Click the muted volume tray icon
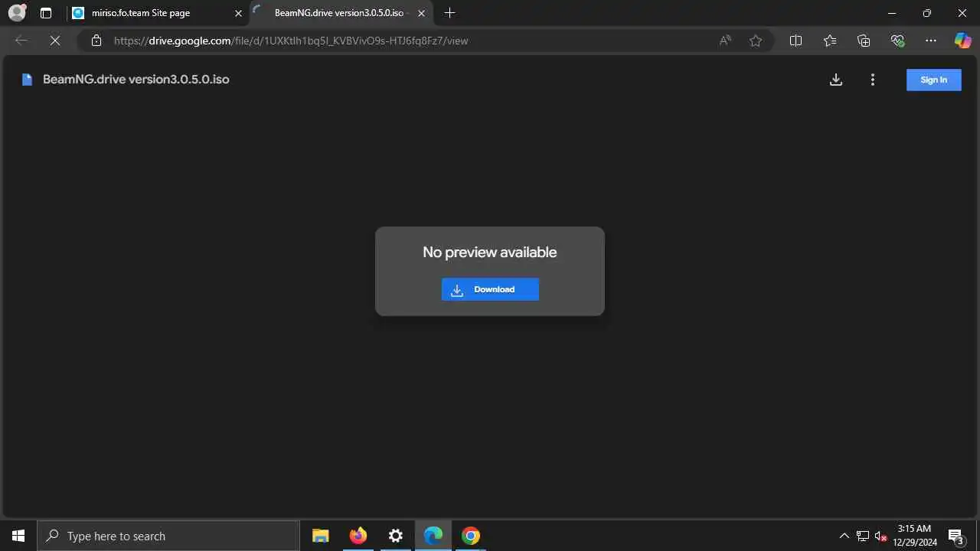Viewport: 980px width, 551px height. [881, 536]
